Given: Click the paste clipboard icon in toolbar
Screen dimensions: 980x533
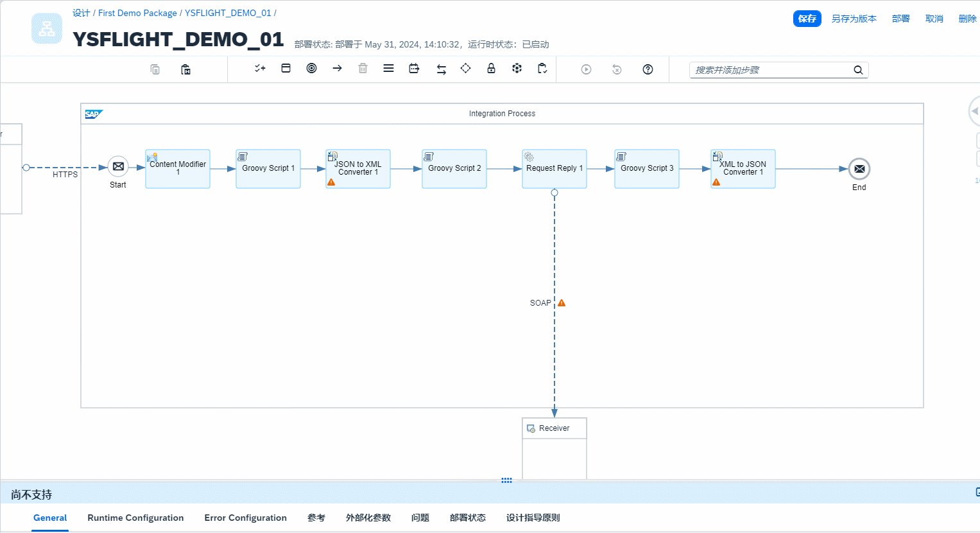Looking at the screenshot, I should point(185,69).
